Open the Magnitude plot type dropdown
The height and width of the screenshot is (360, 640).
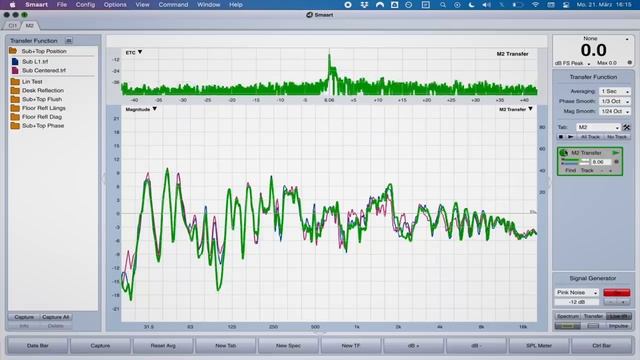pos(141,109)
